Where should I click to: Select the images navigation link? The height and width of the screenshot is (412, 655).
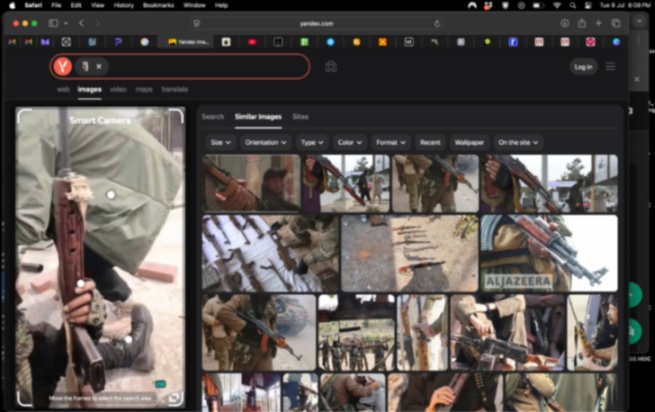[89, 89]
